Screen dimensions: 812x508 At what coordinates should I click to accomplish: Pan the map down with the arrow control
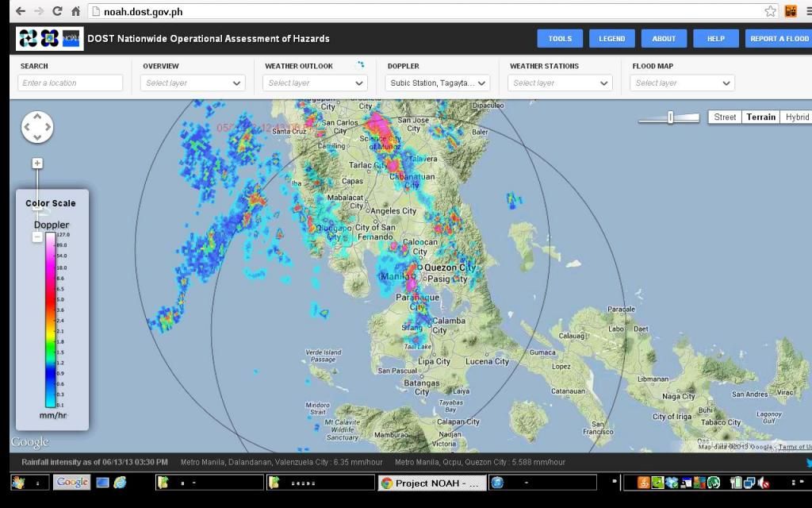pos(37,137)
